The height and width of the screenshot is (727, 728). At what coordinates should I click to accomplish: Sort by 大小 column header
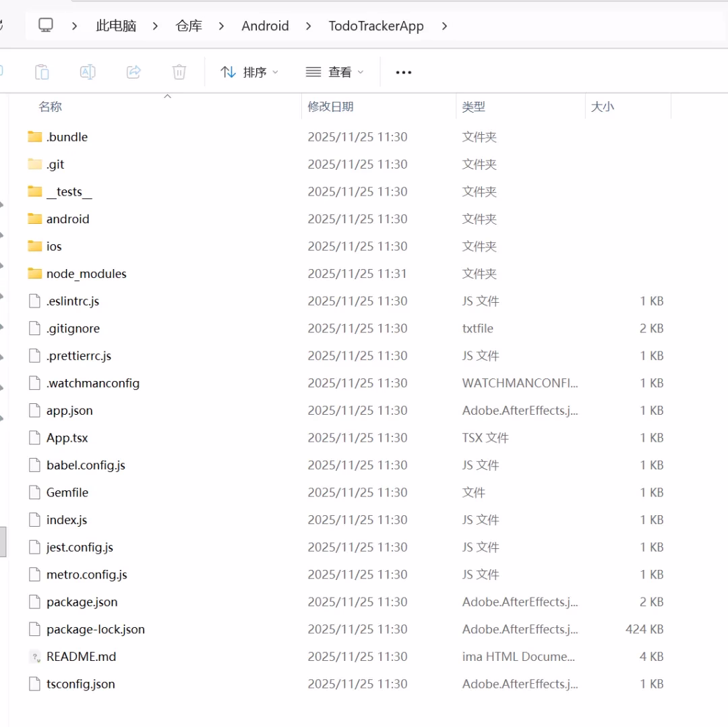pyautogui.click(x=602, y=107)
